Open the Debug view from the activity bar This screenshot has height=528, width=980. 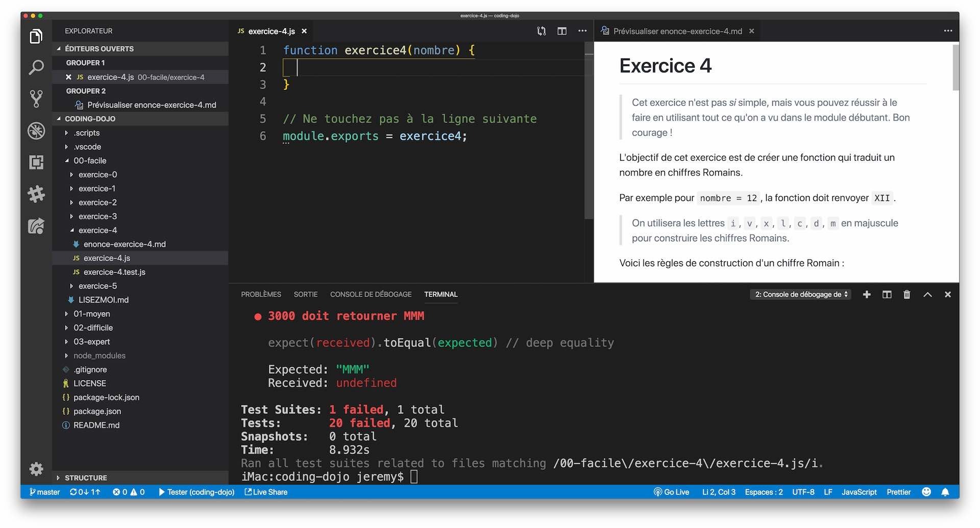point(36,131)
